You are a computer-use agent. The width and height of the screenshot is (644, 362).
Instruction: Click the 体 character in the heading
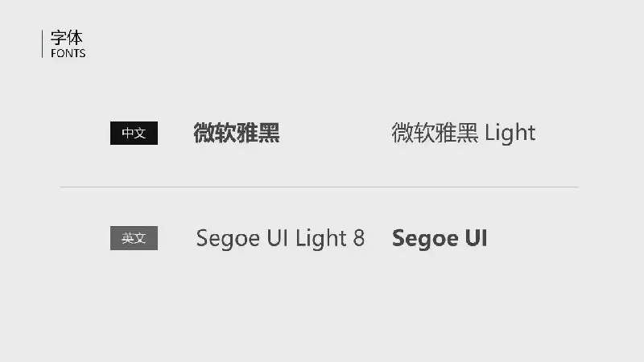[75, 38]
